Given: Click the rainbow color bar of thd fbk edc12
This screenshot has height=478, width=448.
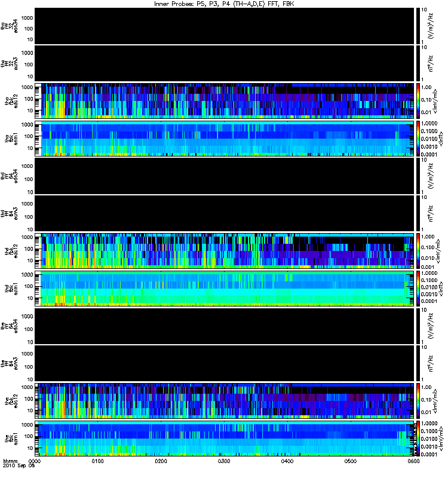Looking at the screenshot, I should point(418,251).
